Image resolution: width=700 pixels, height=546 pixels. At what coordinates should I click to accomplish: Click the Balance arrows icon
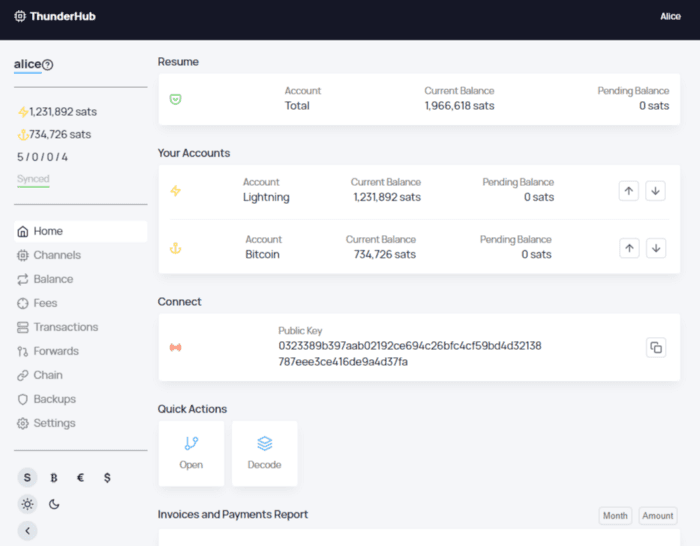pyautogui.click(x=23, y=279)
